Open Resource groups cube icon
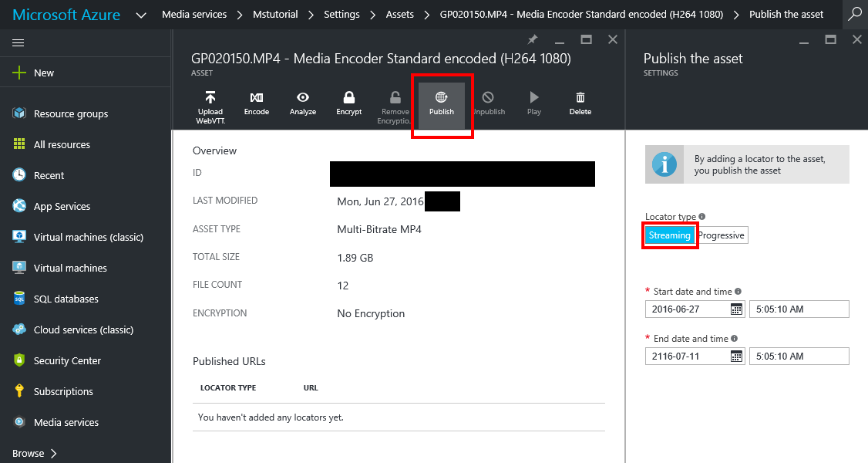This screenshot has height=463, width=868. [x=19, y=113]
